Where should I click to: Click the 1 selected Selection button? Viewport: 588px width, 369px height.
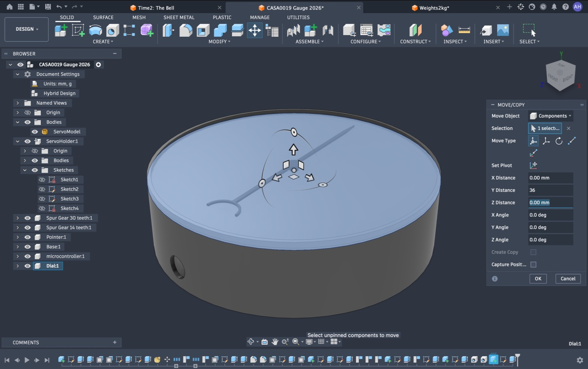pos(545,128)
